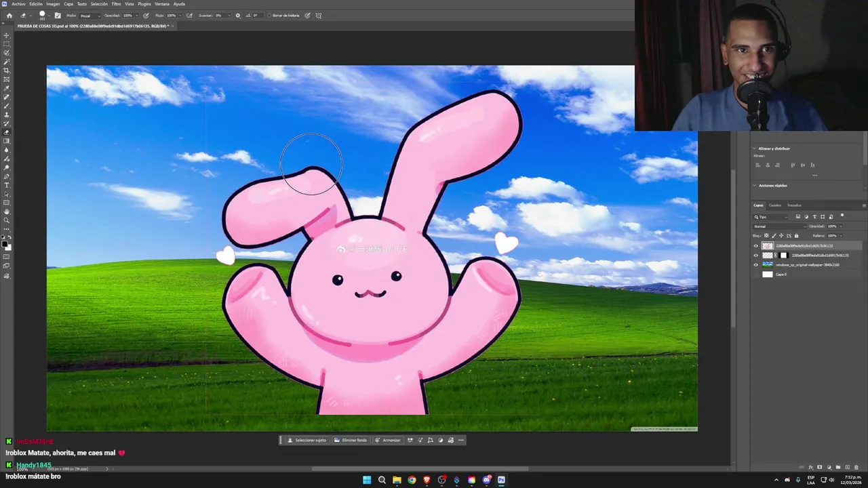Collapse the Acciones rápidas section
Image resolution: width=868 pixels, height=488 pixels.
point(754,185)
